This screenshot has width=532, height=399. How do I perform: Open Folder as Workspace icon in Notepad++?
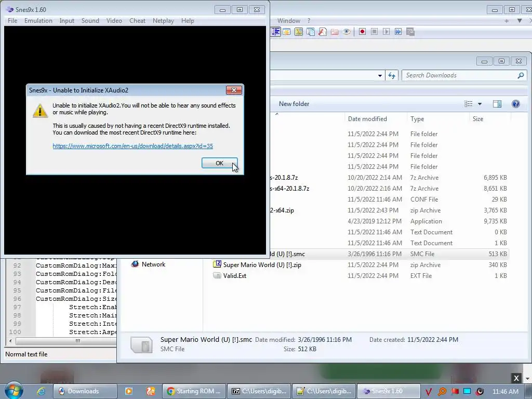[335, 32]
